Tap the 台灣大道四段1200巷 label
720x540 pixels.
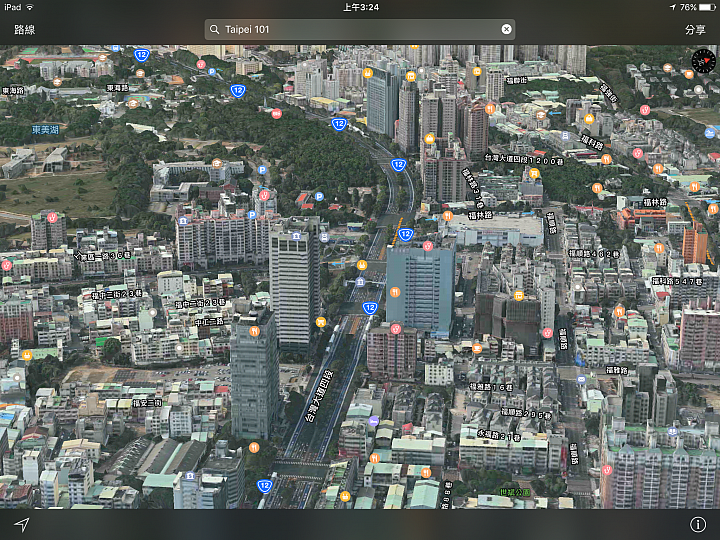pos(524,160)
